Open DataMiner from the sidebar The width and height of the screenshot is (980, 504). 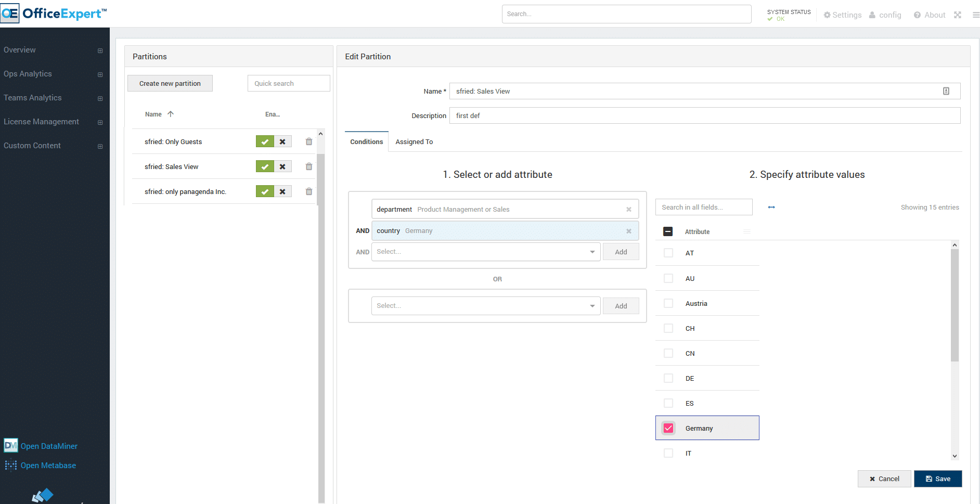pyautogui.click(x=49, y=446)
